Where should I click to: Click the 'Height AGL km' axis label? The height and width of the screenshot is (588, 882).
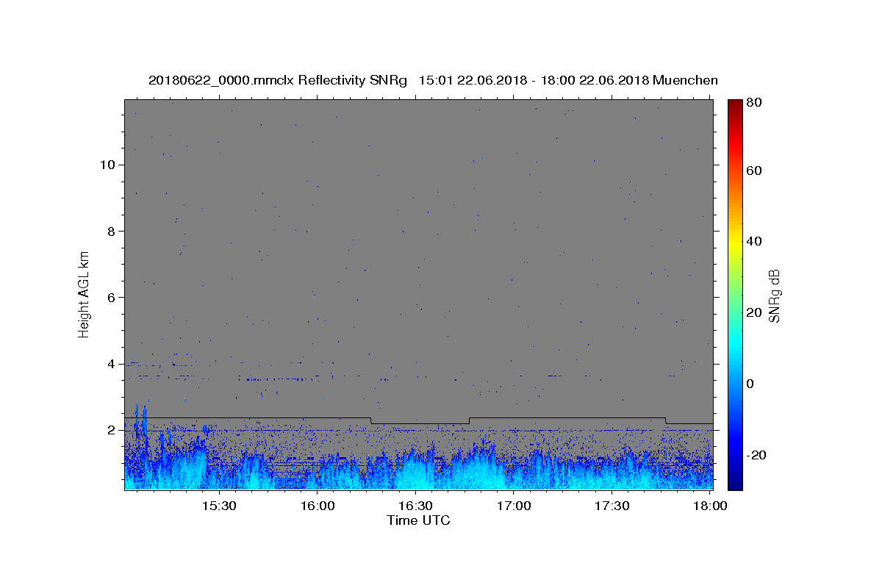(84, 293)
